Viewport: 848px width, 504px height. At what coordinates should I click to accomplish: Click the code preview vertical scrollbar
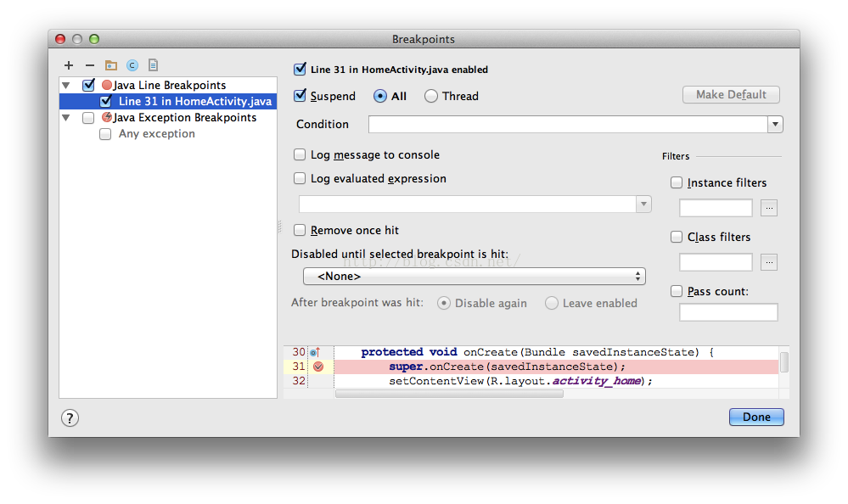[784, 362]
